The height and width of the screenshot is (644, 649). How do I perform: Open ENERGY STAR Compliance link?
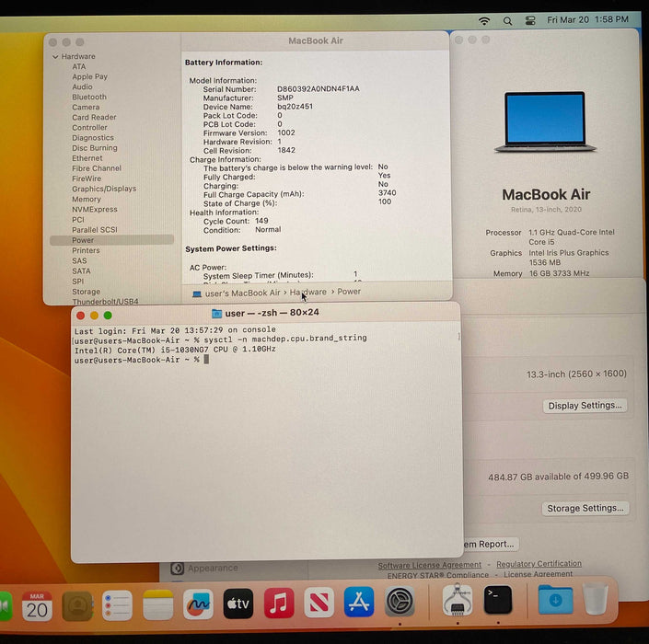(438, 575)
